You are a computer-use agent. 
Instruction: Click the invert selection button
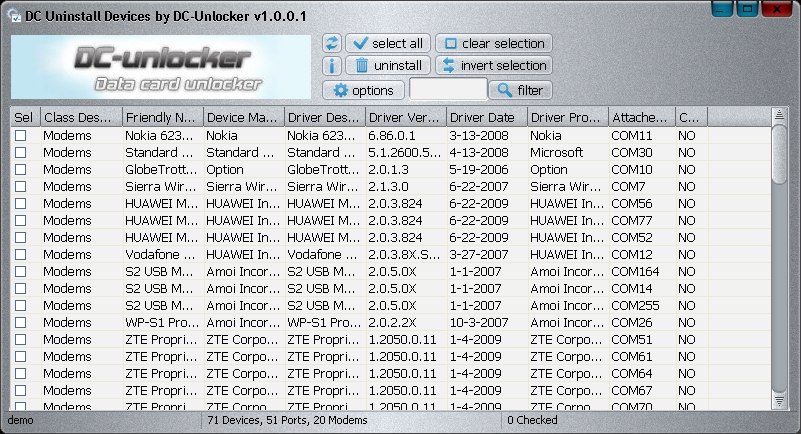494,65
